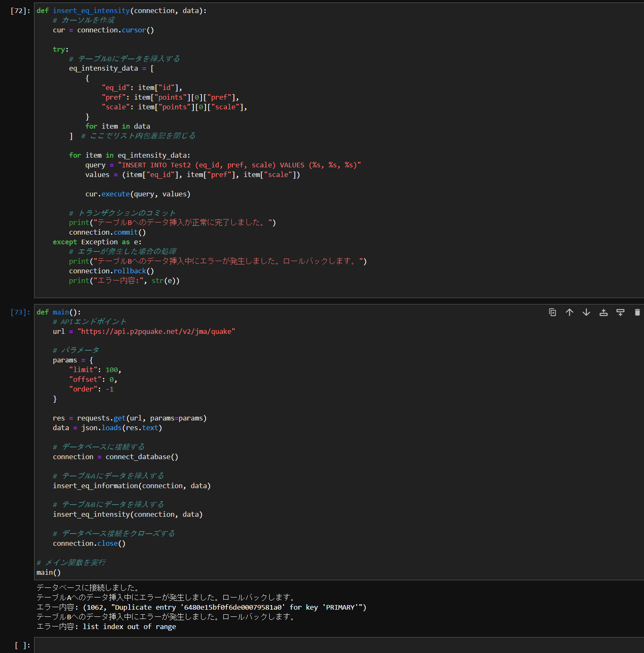Click the 'cur.execute(query, values)' line
Image resolution: width=644 pixels, height=653 pixels.
(138, 194)
